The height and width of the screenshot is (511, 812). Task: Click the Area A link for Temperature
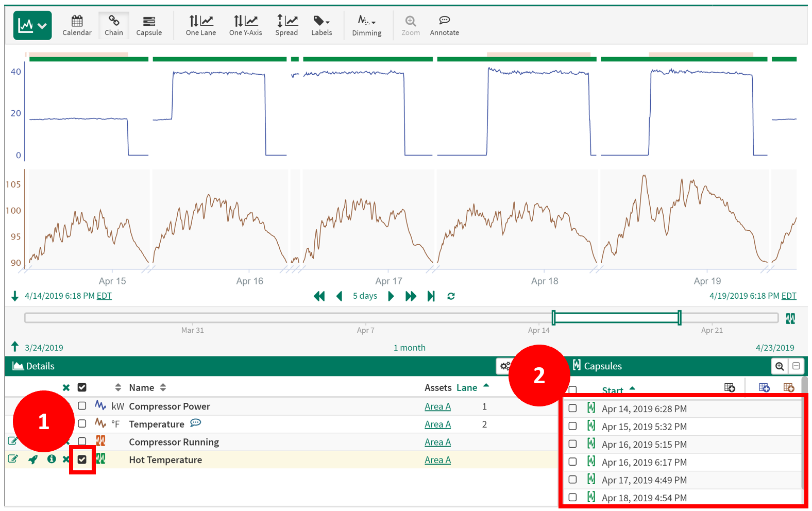pyautogui.click(x=437, y=424)
